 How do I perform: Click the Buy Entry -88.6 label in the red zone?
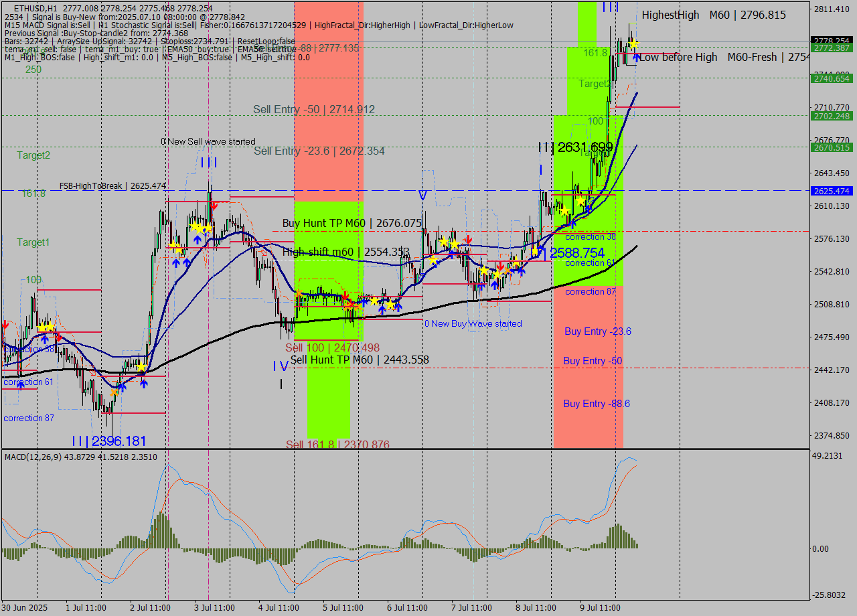point(597,404)
